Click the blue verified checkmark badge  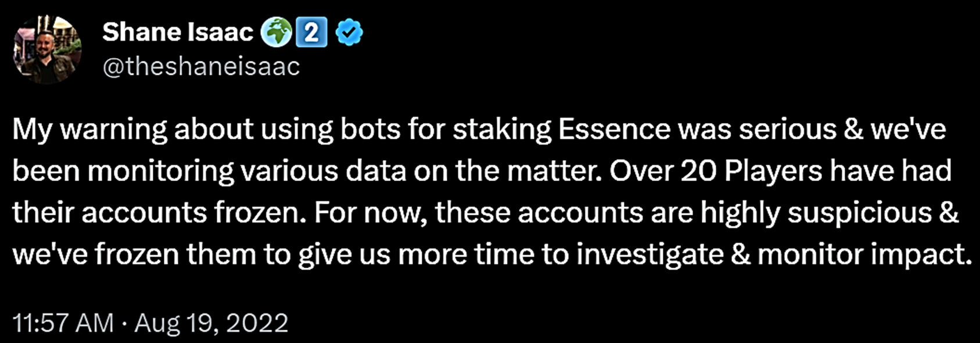point(349,33)
